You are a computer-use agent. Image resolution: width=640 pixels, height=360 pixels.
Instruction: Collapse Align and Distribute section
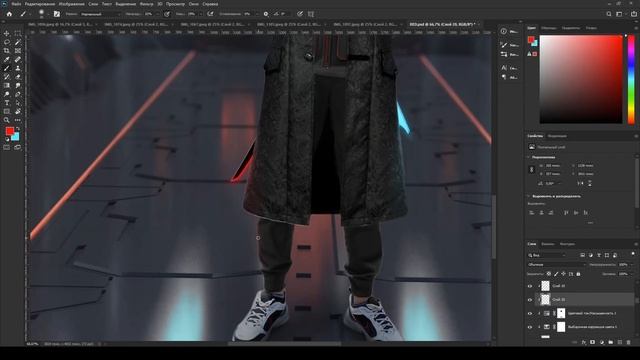[529, 196]
